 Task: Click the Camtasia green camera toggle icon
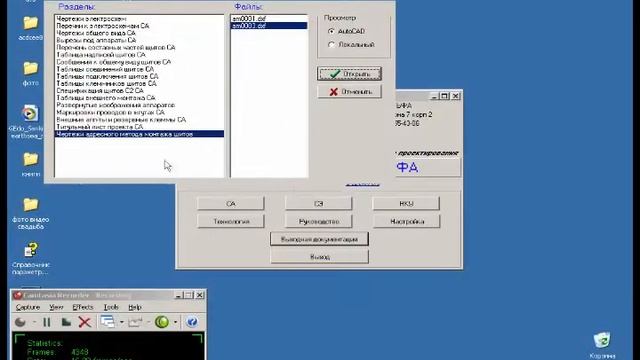click(162, 322)
